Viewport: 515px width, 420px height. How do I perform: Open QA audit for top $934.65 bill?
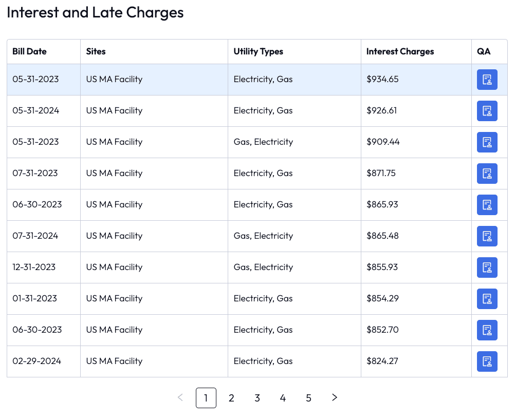coord(487,79)
